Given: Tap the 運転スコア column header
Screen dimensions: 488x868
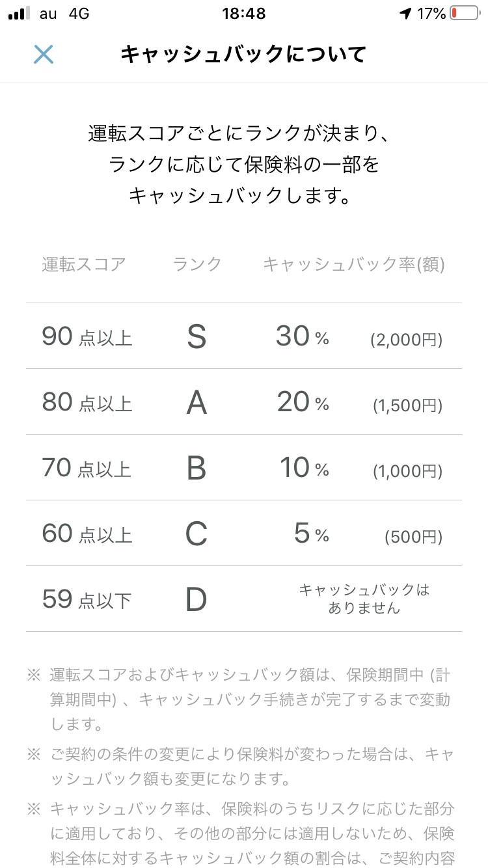Looking at the screenshot, I should (x=84, y=264).
